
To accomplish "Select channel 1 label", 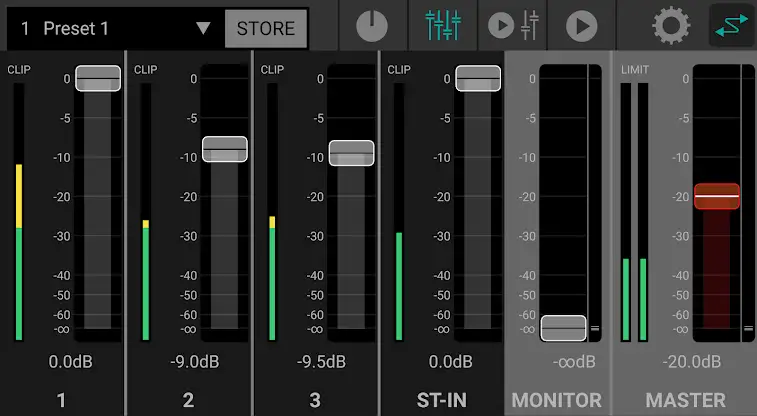I will (x=61, y=400).
